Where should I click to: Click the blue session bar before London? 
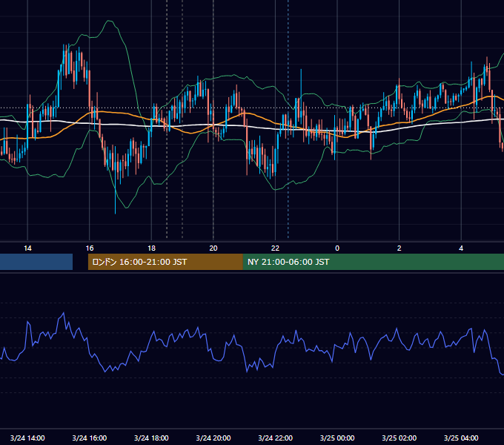(x=36, y=262)
